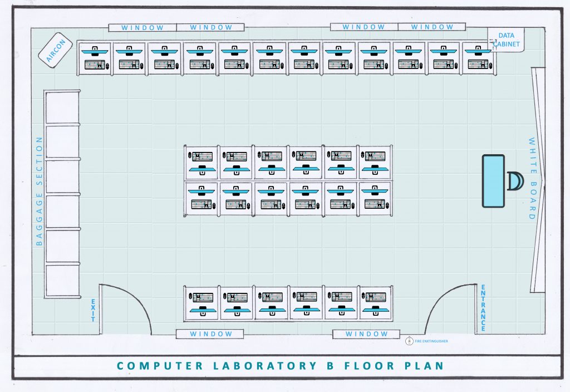Click the EXIT label text
Viewport: 570px width, 392px height.
[x=93, y=310]
